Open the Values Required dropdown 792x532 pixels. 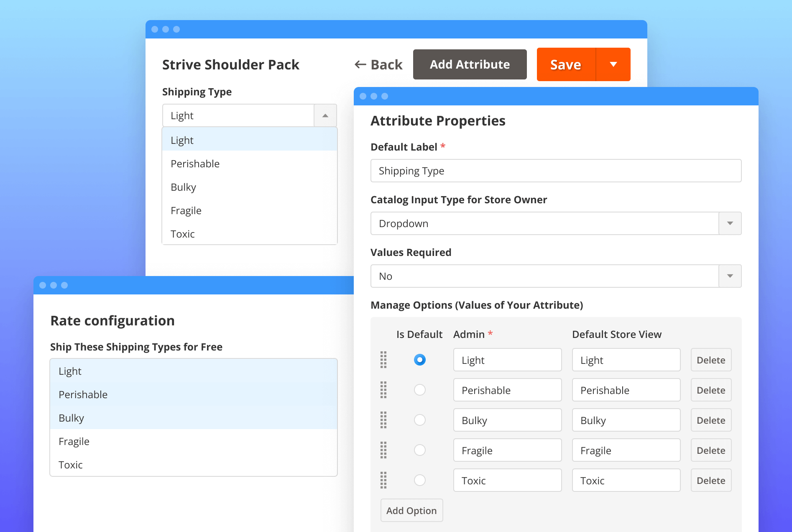coord(730,276)
